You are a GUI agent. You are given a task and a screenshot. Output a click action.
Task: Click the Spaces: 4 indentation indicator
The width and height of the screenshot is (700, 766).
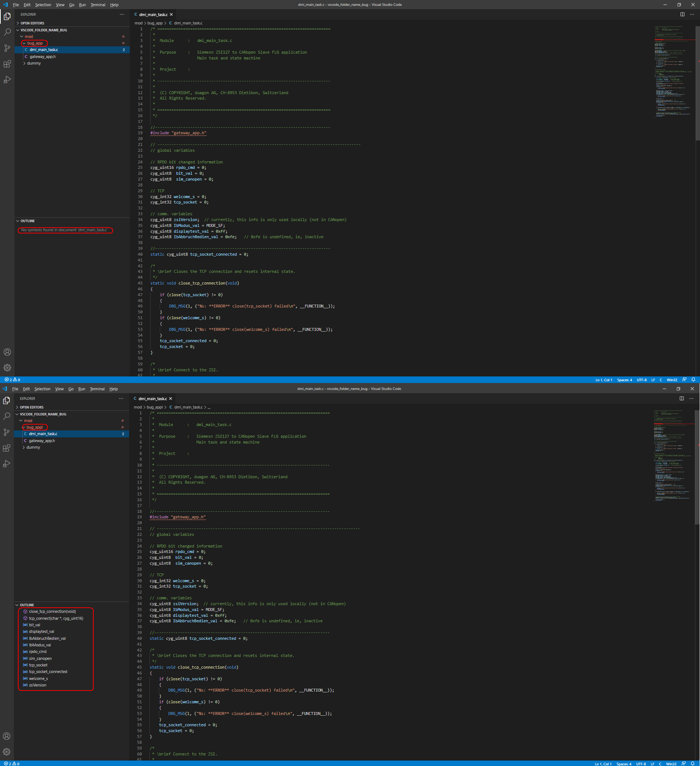tap(625, 380)
